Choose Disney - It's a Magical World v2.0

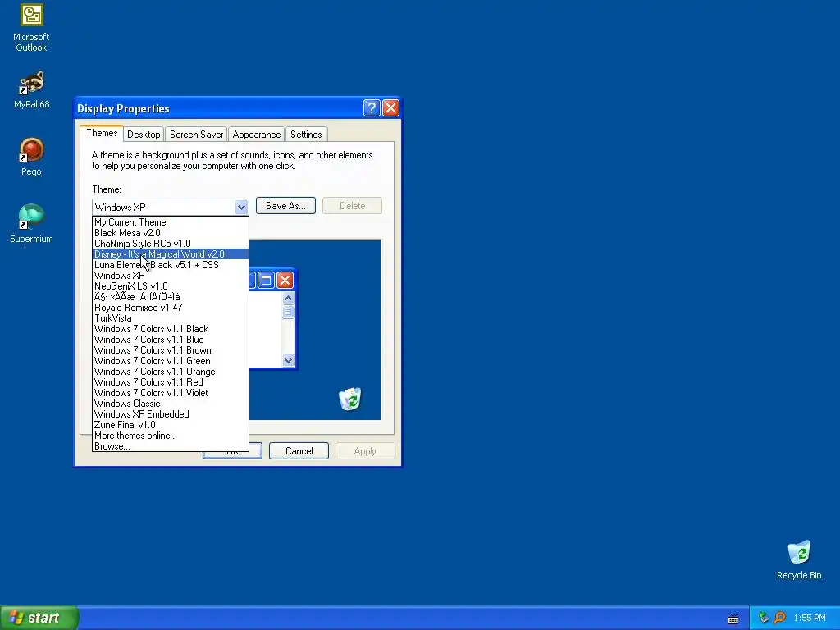pyautogui.click(x=171, y=254)
